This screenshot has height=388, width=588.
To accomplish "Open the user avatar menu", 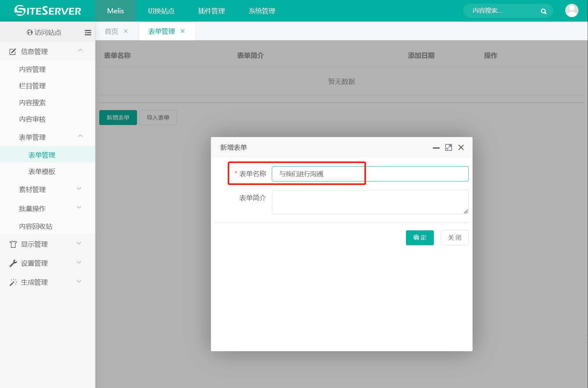I will tap(572, 11).
